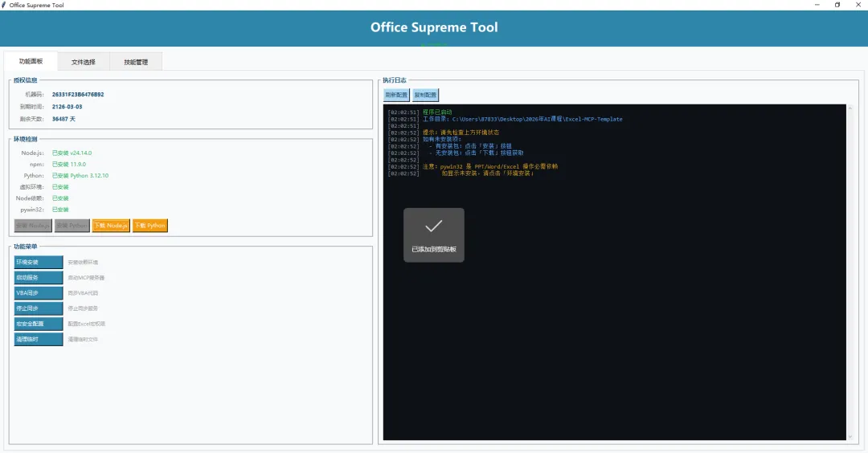Click 复制配置 above the log
The image size is (868, 453).
[x=425, y=95]
